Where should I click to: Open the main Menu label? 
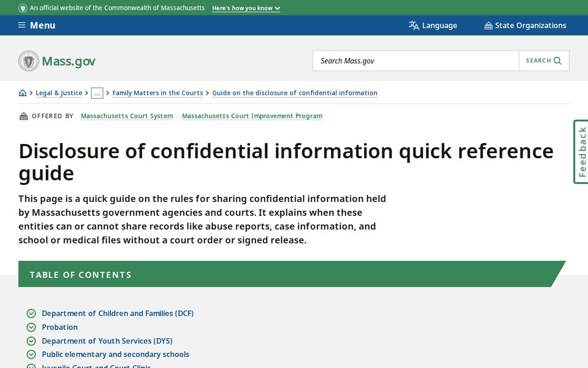point(43,25)
